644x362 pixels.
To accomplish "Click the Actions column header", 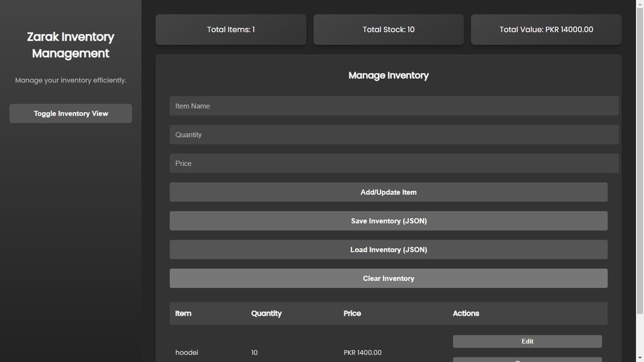I will tap(466, 313).
